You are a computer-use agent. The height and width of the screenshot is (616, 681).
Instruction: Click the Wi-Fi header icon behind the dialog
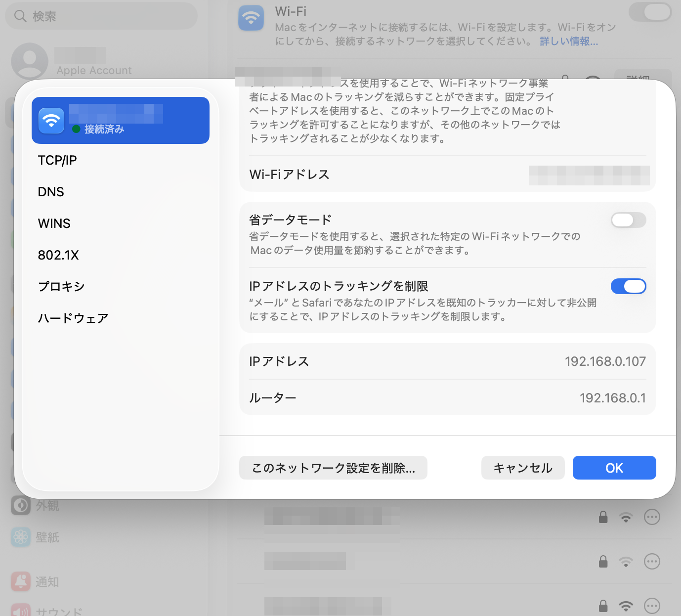pyautogui.click(x=251, y=18)
